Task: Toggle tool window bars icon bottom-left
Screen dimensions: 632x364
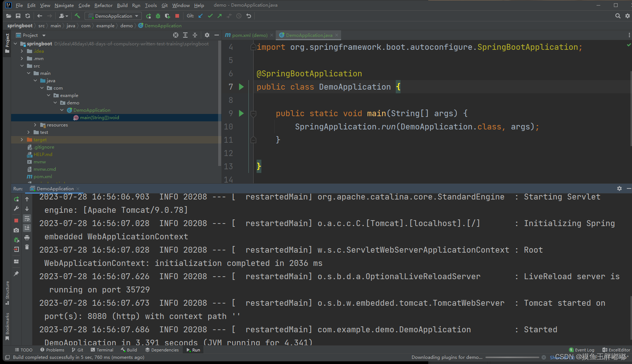Action: coord(7,357)
